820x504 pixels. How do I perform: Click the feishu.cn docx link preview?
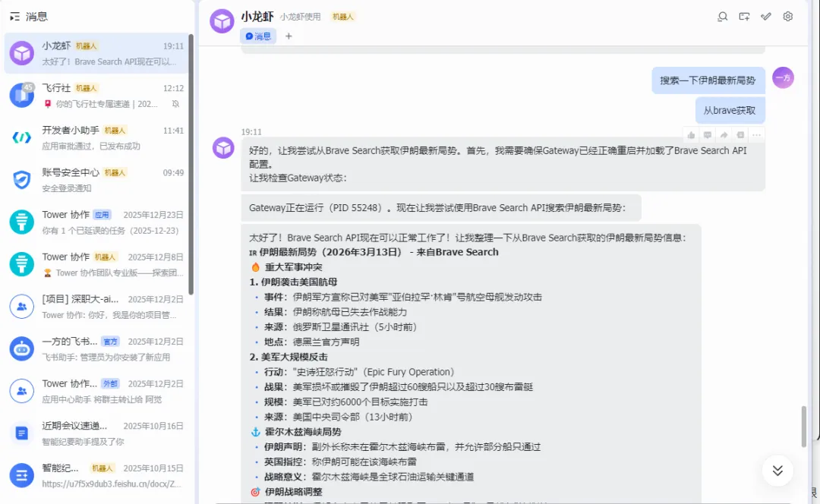pyautogui.click(x=112, y=484)
